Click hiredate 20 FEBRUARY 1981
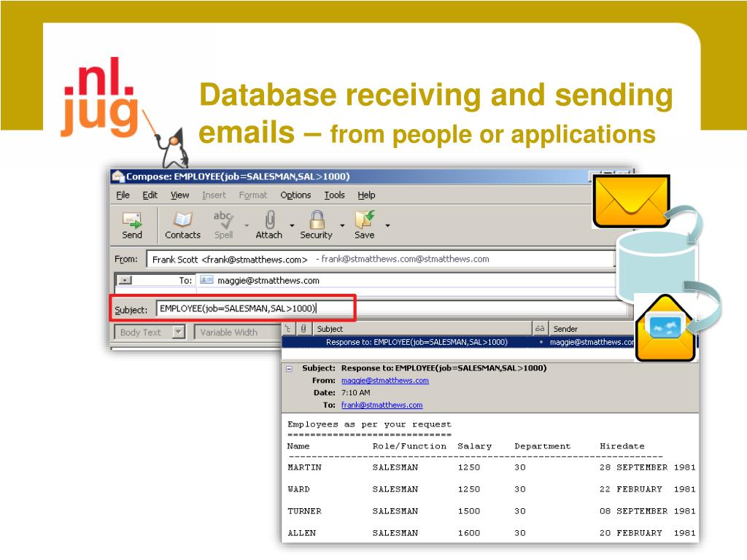The width and height of the screenshot is (747, 560). pos(648,533)
